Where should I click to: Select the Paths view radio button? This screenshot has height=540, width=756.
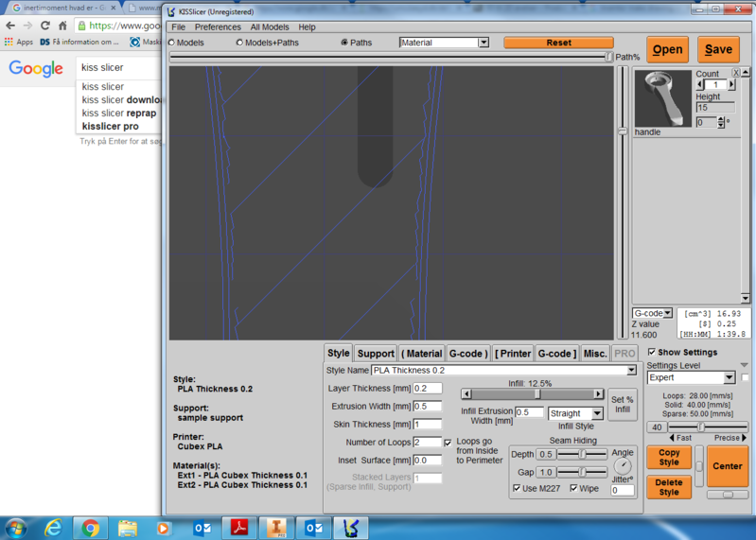click(344, 43)
